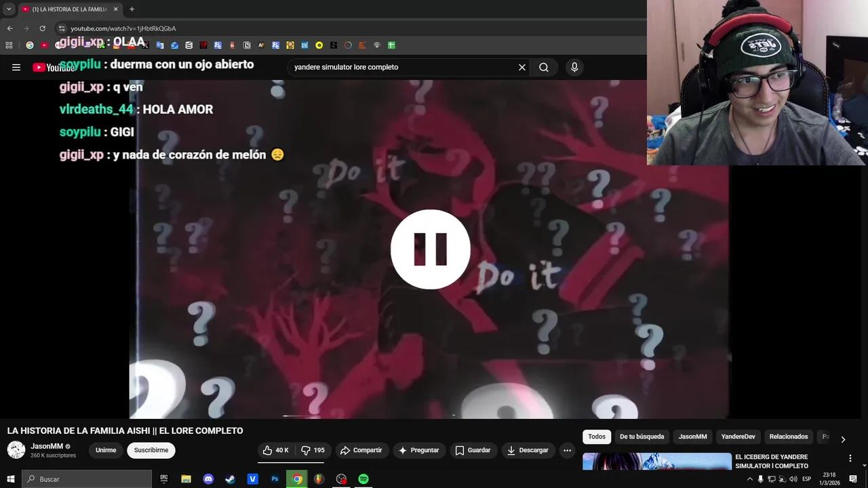
Task: Show more filter chips with the right arrow
Action: (843, 439)
